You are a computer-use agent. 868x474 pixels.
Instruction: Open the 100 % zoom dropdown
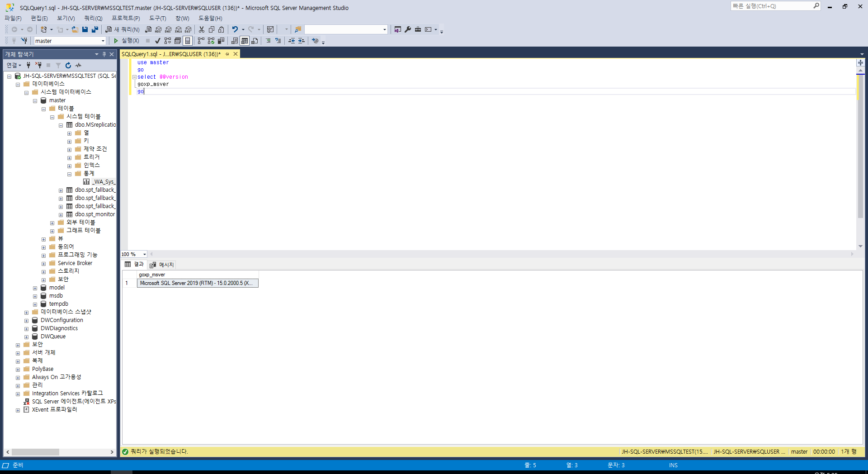[x=144, y=254]
